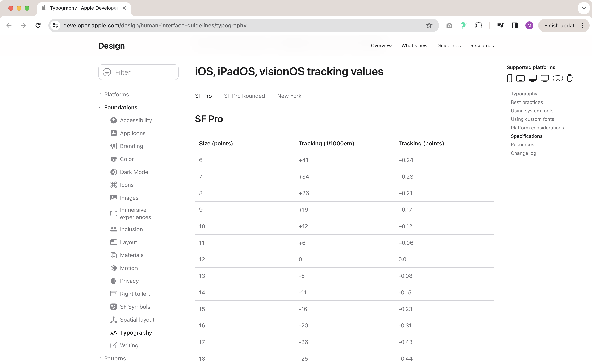Click the browser back arrow
This screenshot has width=592, height=364.
(9, 25)
